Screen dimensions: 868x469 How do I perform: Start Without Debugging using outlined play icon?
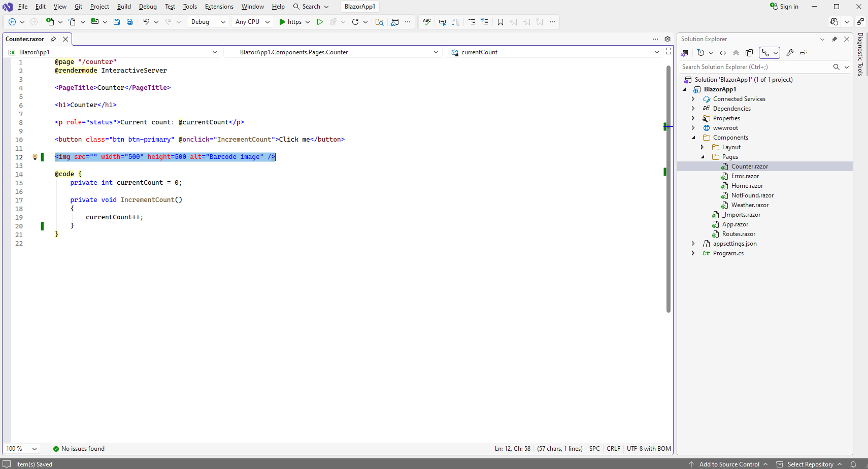(x=320, y=22)
